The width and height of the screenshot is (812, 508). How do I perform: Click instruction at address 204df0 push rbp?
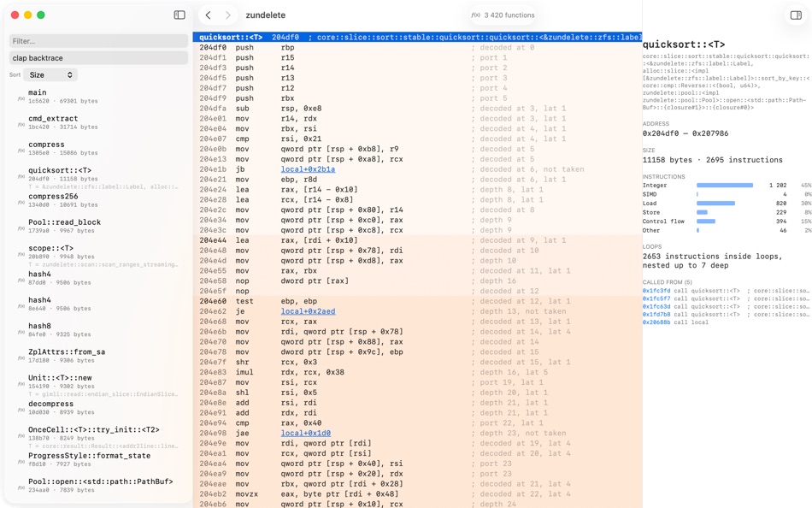(417, 47)
